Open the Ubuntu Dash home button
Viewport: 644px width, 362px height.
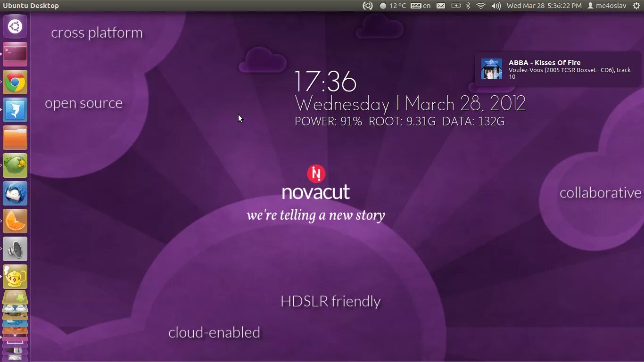pos(15,26)
